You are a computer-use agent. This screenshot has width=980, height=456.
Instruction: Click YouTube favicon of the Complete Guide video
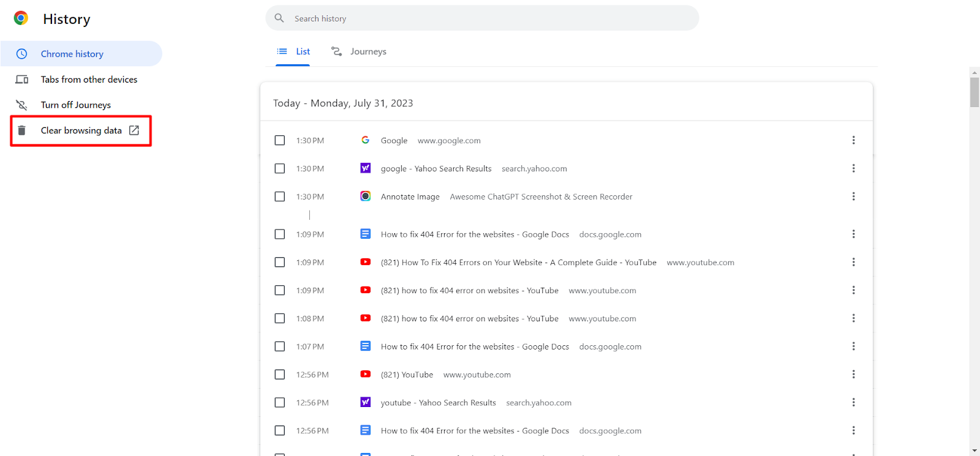coord(366,262)
